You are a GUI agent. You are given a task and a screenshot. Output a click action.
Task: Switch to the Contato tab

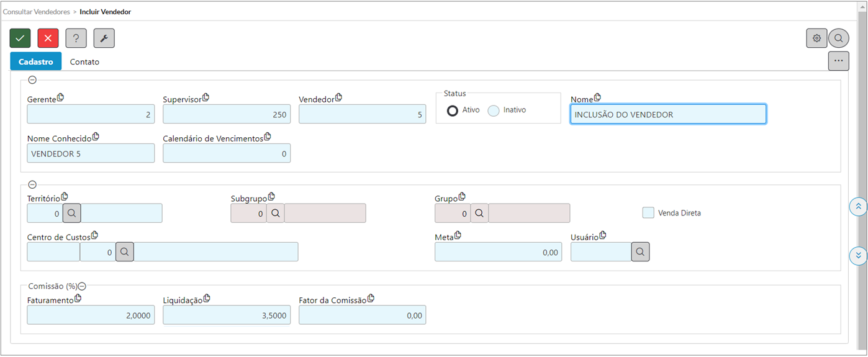tap(84, 62)
